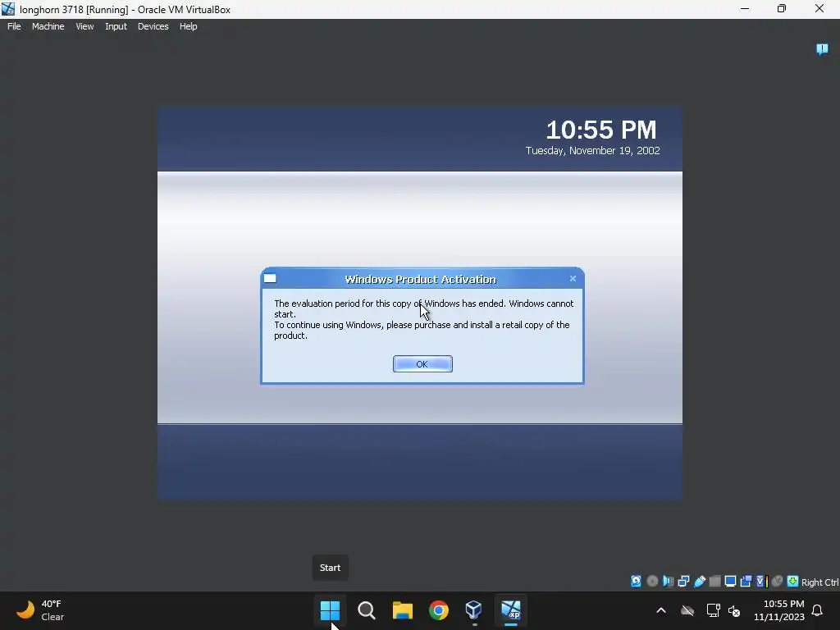Image resolution: width=840 pixels, height=630 pixels.
Task: Click the CPU virtualization V indicator
Action: (761, 582)
